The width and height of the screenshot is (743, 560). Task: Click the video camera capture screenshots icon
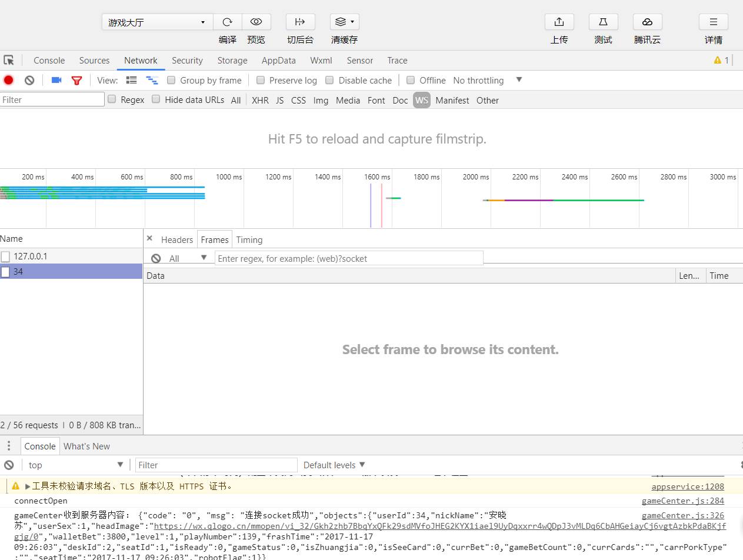click(x=56, y=81)
